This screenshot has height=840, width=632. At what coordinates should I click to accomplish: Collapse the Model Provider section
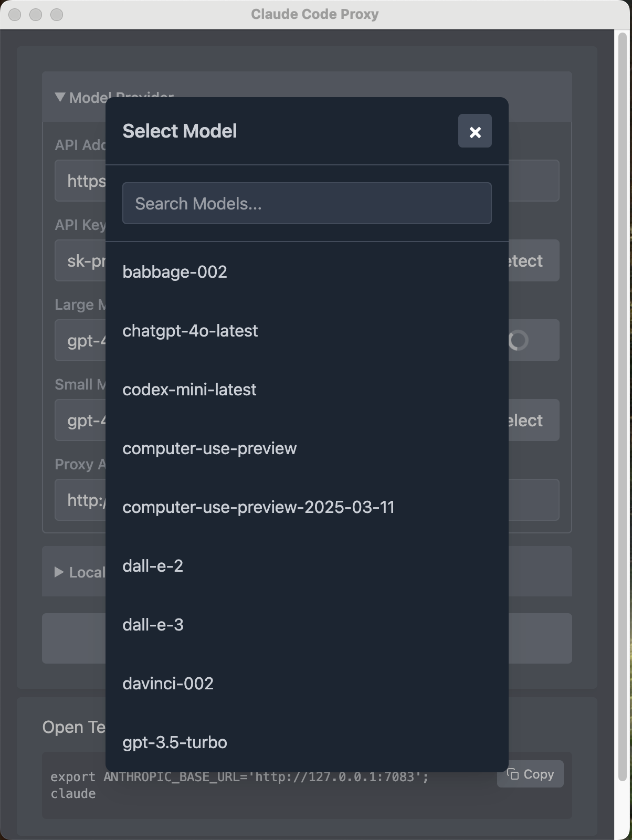point(60,97)
